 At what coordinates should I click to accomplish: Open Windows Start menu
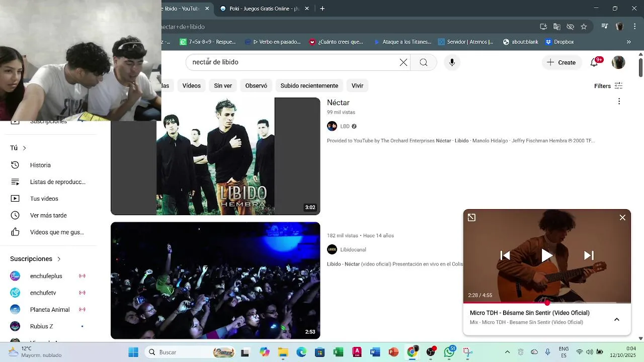click(x=133, y=352)
